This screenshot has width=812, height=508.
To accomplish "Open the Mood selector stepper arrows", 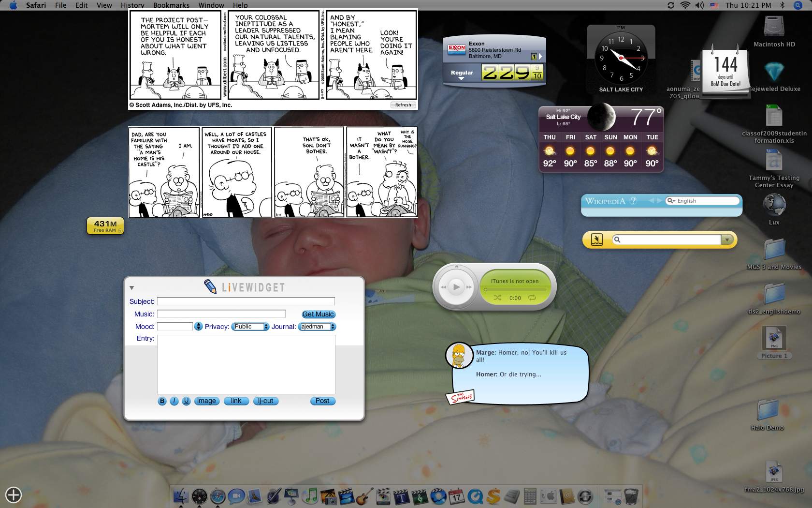I will coord(198,327).
